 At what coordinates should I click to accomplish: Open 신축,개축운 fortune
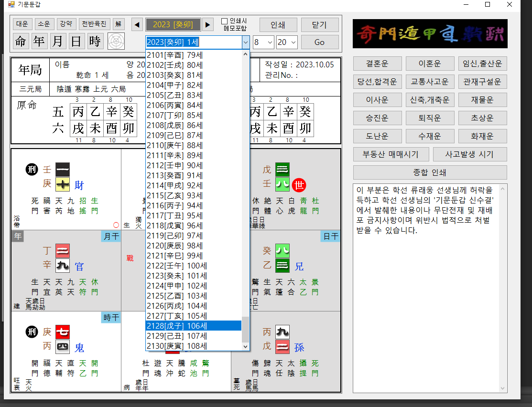pos(430,100)
